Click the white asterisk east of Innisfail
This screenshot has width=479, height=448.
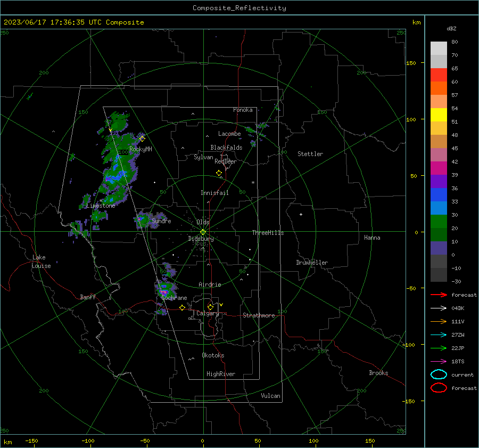[x=253, y=183]
